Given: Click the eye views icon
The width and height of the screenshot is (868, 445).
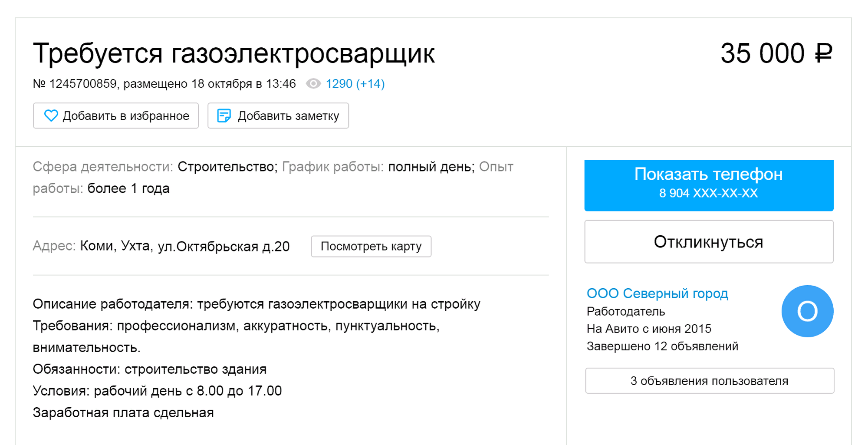Looking at the screenshot, I should pyautogui.click(x=313, y=83).
